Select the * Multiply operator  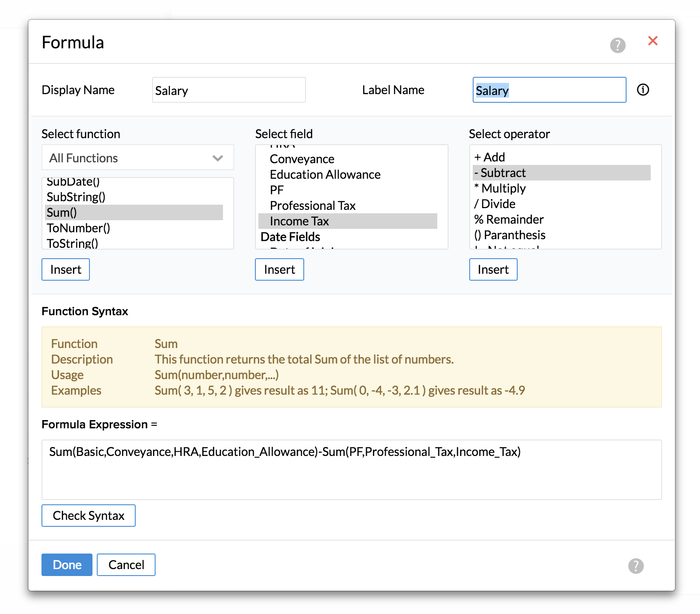pos(500,188)
